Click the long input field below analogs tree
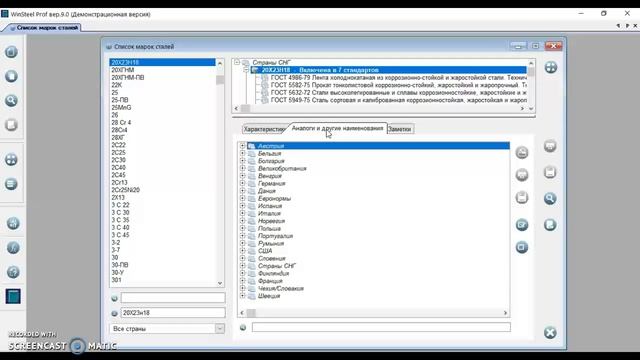Image resolution: width=640 pixels, height=360 pixels. pos(381,327)
